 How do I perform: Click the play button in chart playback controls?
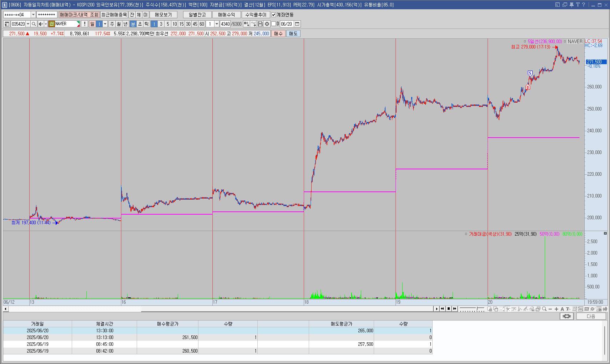[x=437, y=309]
